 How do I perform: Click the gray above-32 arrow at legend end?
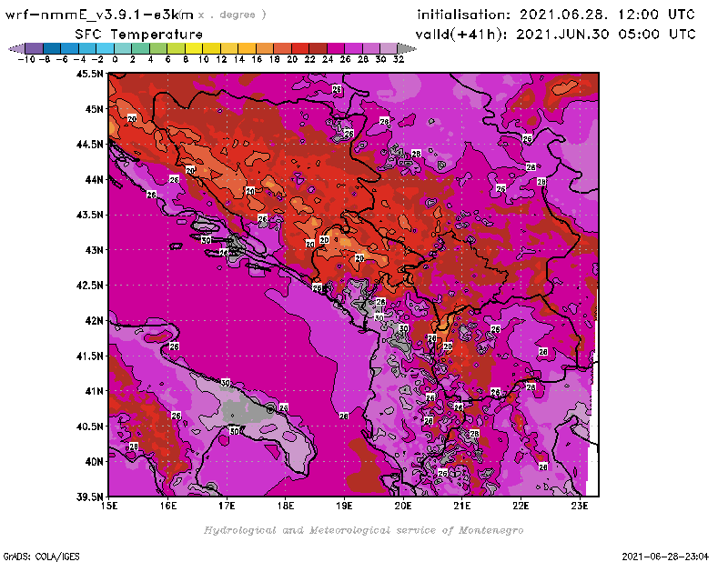click(407, 48)
